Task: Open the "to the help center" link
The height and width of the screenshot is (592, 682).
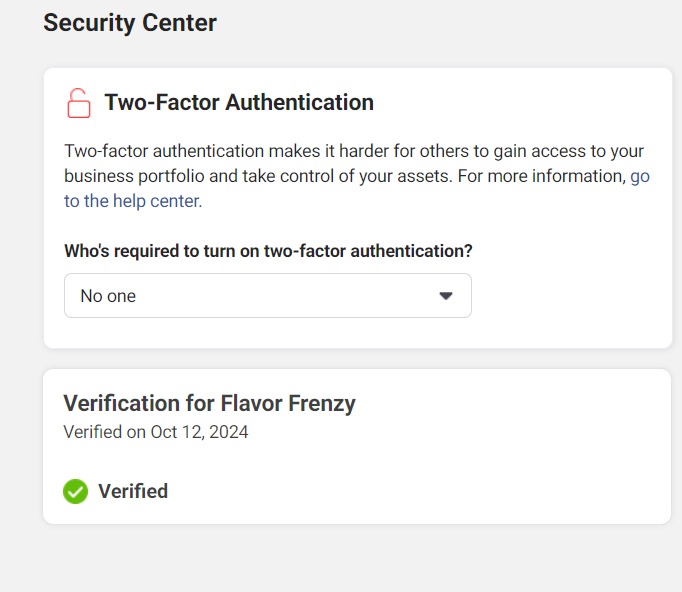Action: point(133,200)
